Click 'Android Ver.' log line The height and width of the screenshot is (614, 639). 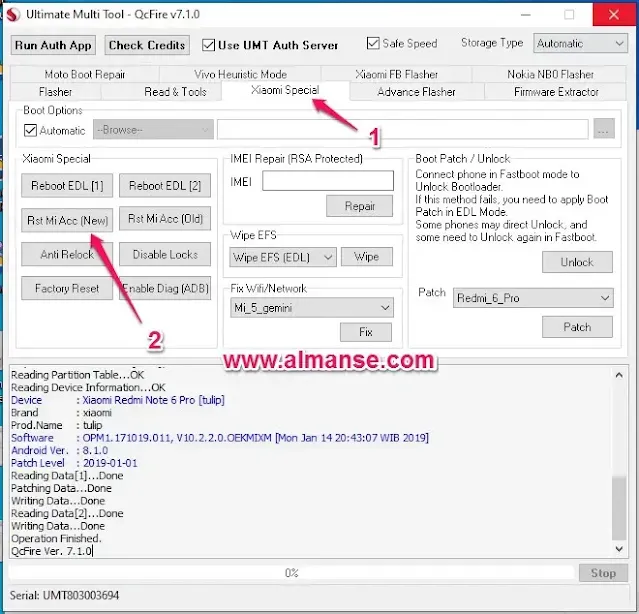(59, 450)
